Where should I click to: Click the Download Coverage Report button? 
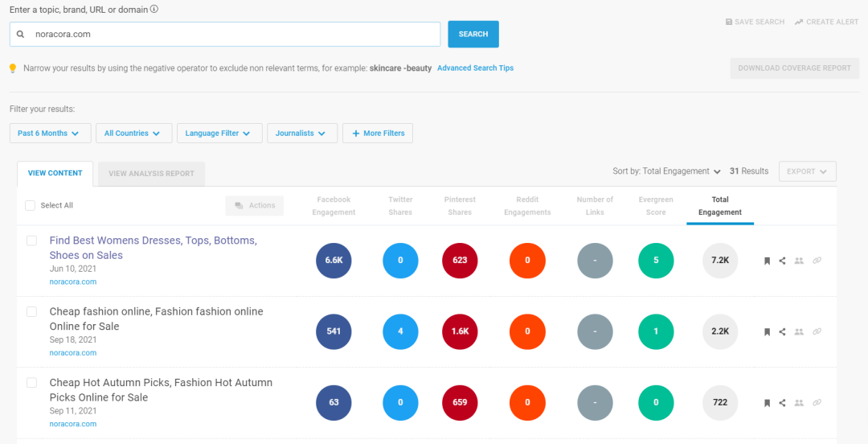794,68
